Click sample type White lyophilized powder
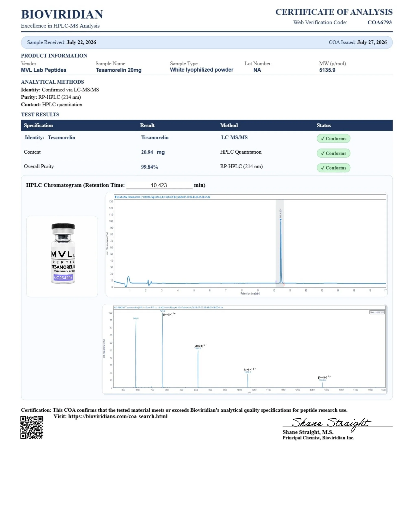The width and height of the screenshot is (410, 532). 202,70
